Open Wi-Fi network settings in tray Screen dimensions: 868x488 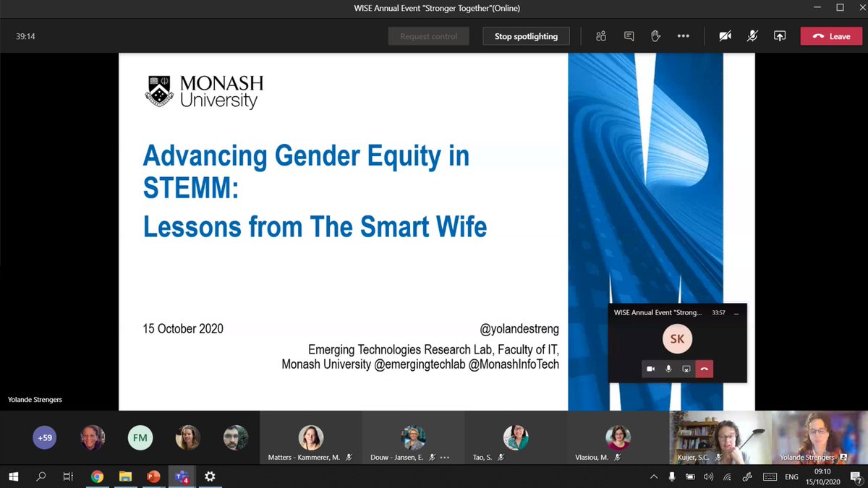point(728,476)
